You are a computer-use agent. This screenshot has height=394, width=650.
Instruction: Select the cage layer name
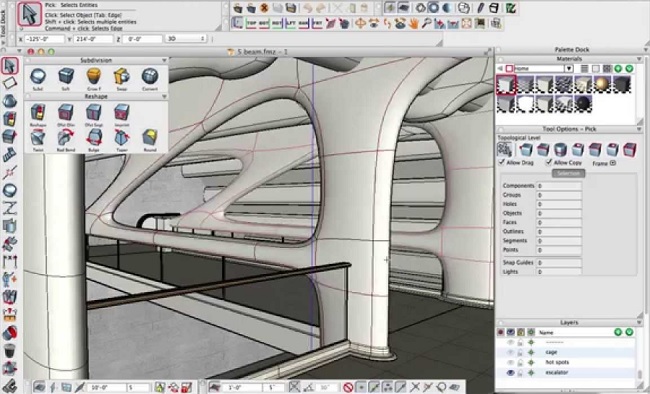point(551,352)
